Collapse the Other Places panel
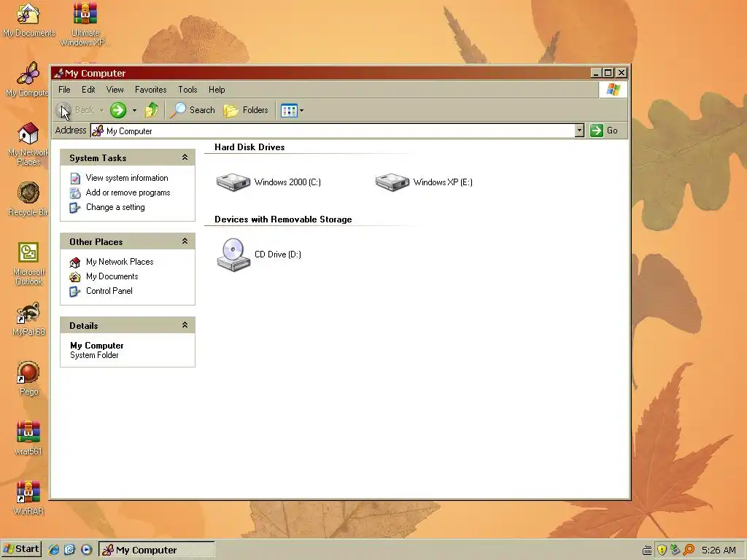This screenshot has width=747, height=560. coord(185,241)
